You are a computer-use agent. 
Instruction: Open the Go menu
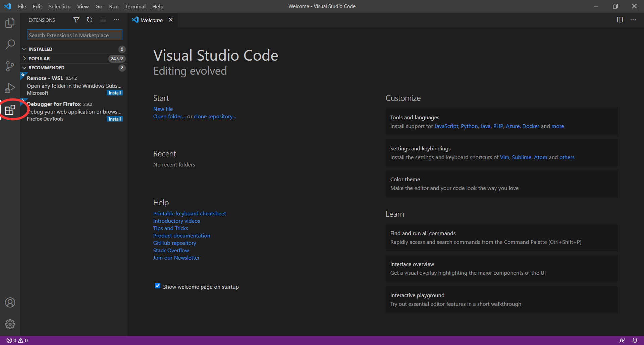tap(99, 6)
